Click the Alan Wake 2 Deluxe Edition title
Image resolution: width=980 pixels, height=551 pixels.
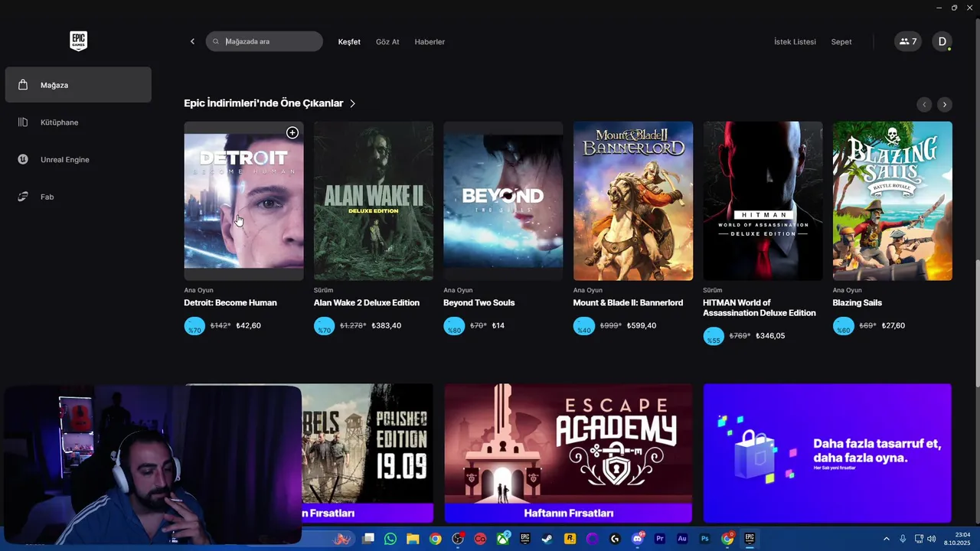coord(367,303)
